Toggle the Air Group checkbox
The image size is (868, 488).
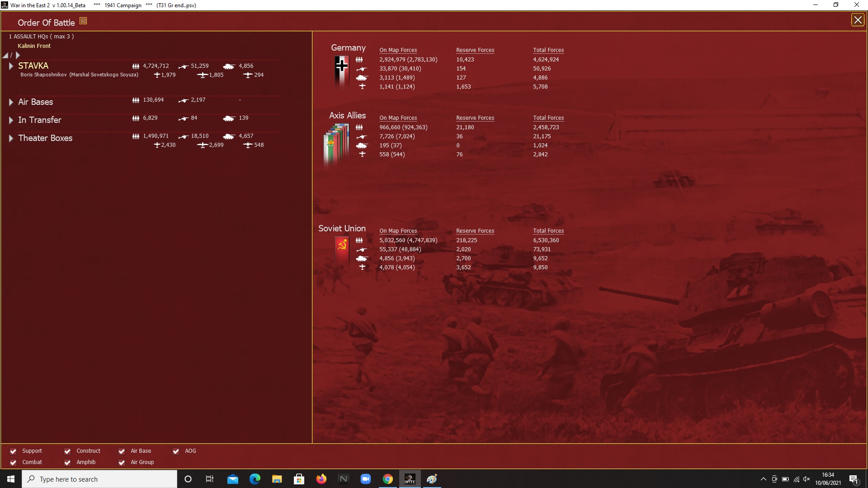coord(122,462)
